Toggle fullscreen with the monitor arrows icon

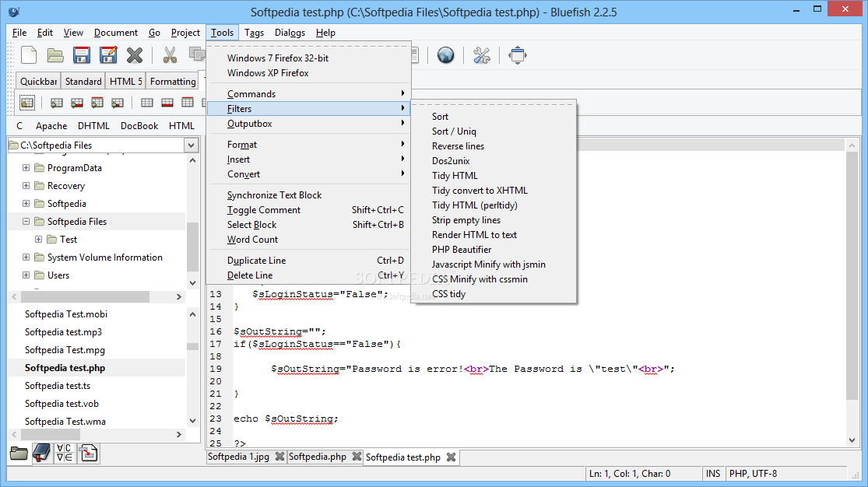point(518,55)
